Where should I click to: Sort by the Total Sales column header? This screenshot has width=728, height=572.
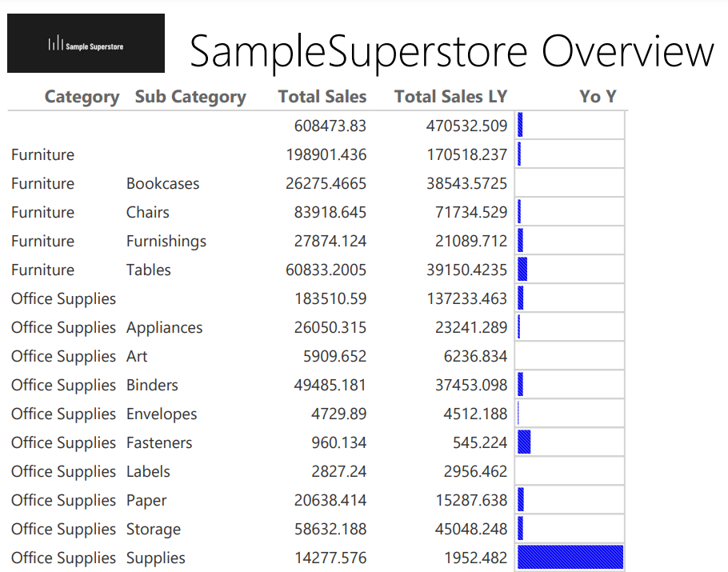(x=322, y=96)
